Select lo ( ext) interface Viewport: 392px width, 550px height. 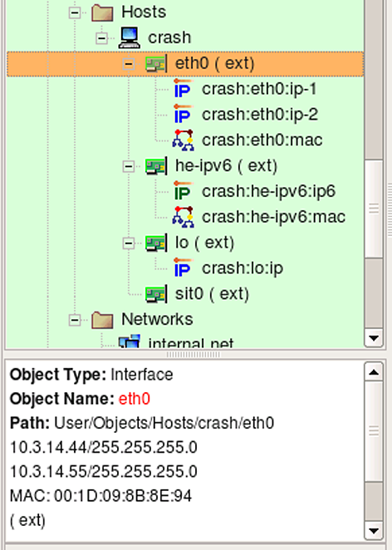click(x=204, y=243)
